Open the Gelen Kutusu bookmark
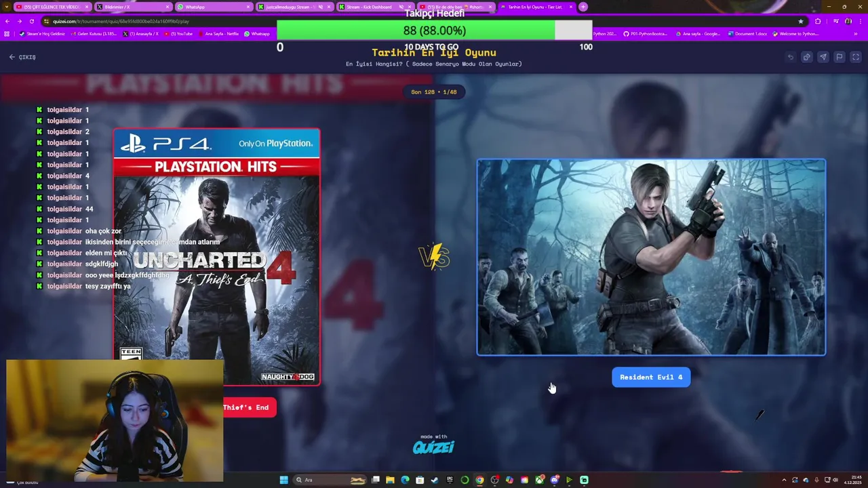 click(95, 34)
